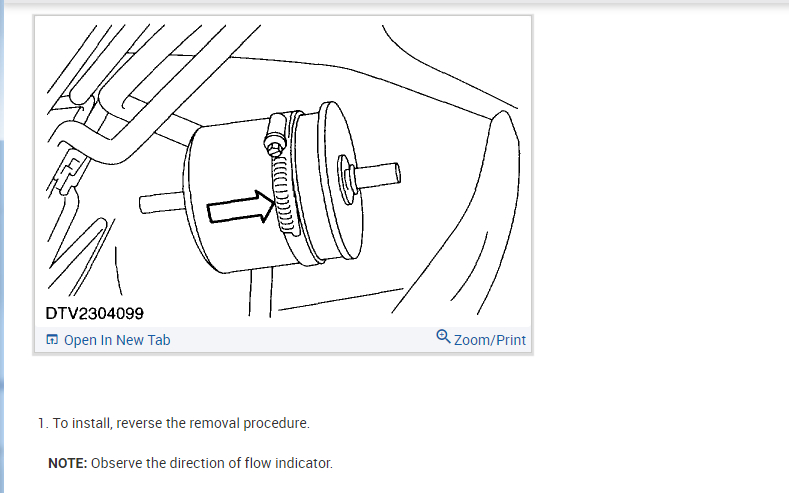The height and width of the screenshot is (493, 789).
Task: Click the connector clip on left hose
Action: [68, 174]
